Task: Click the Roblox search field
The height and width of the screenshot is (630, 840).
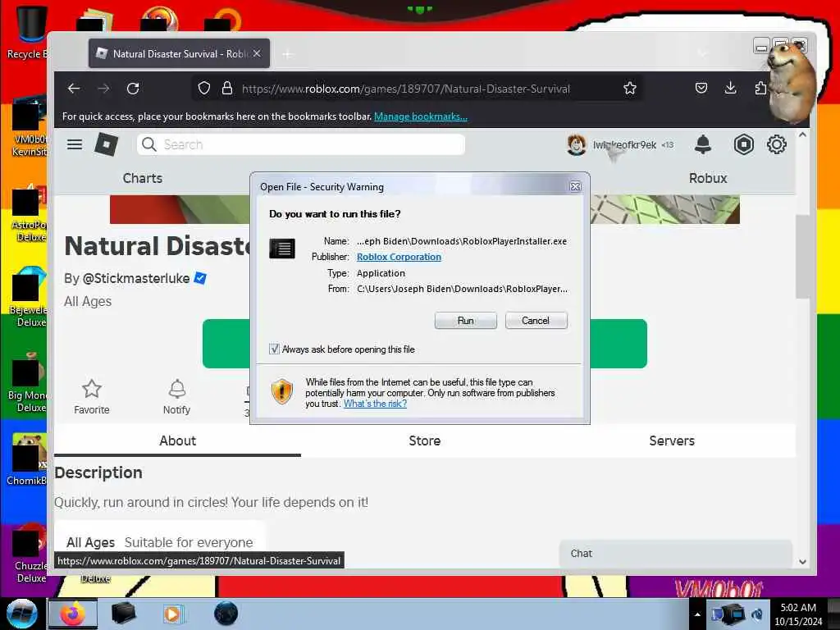Action: [x=301, y=144]
